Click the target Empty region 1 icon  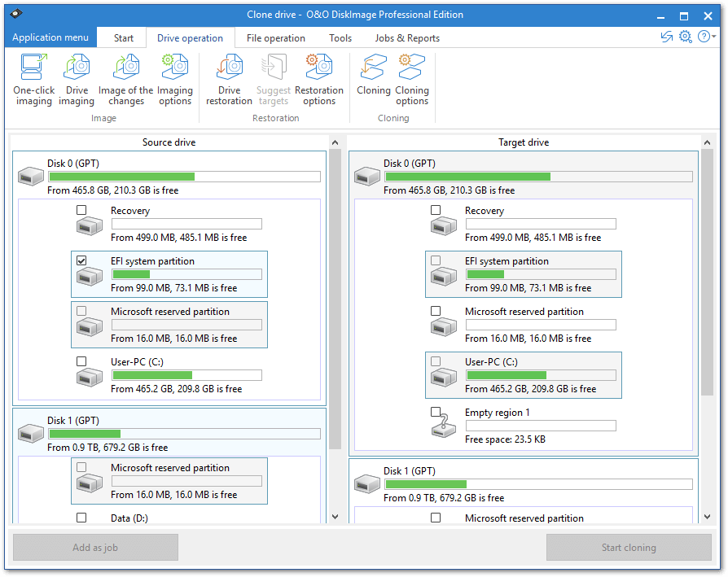pos(443,426)
